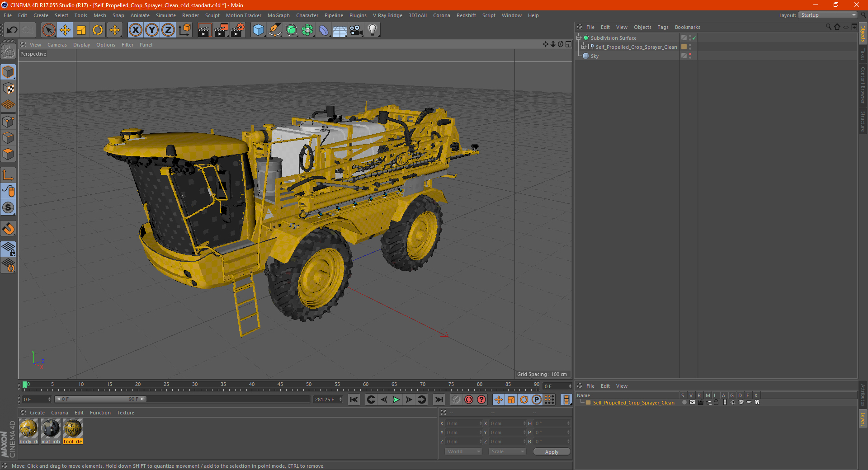Image resolution: width=868 pixels, height=470 pixels.
Task: Click the current frame field 0 F
Action: click(x=37, y=399)
